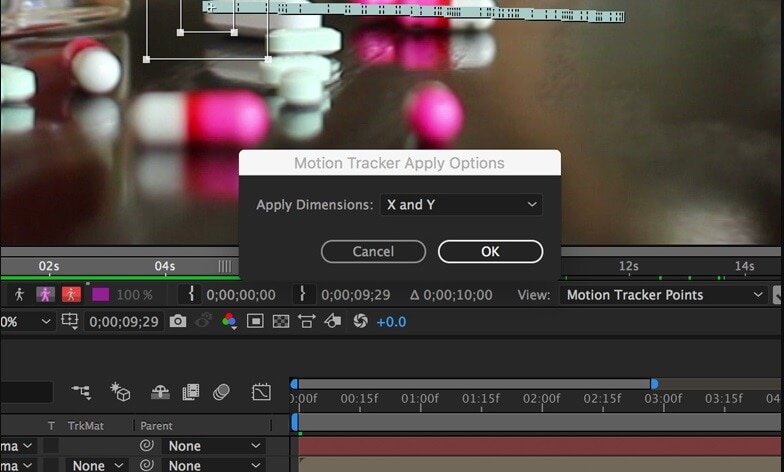Click the track point attach crosshair
The image size is (784, 472).
pos(211,8)
